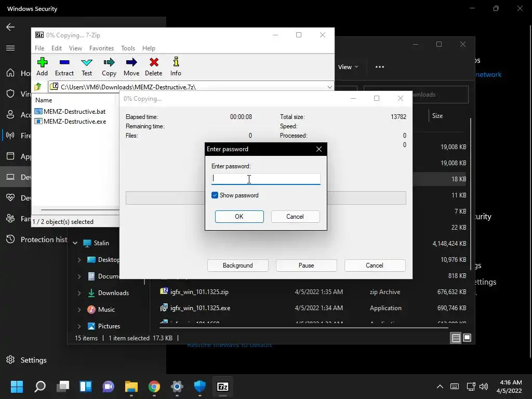The height and width of the screenshot is (399, 532).
Task: Show hidden system tray icons chevron
Action: 440,387
